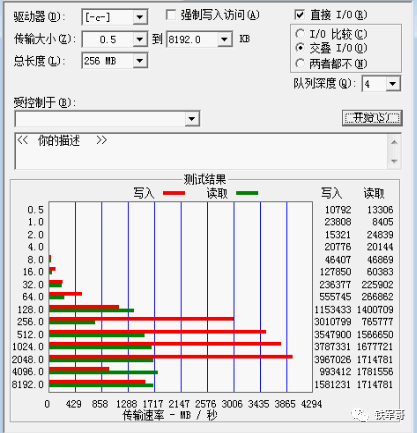Click the read value 13306
The image size is (417, 433).
(380, 210)
